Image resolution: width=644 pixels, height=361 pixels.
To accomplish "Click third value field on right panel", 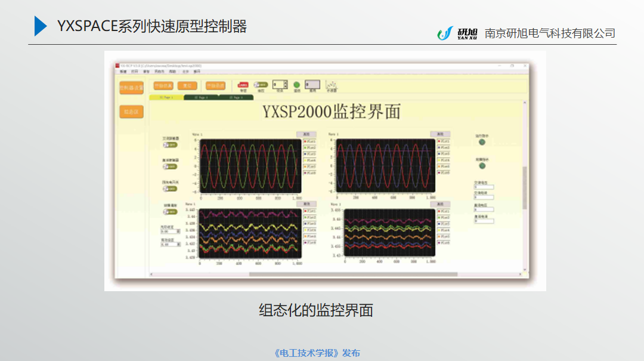I will 484,209.
